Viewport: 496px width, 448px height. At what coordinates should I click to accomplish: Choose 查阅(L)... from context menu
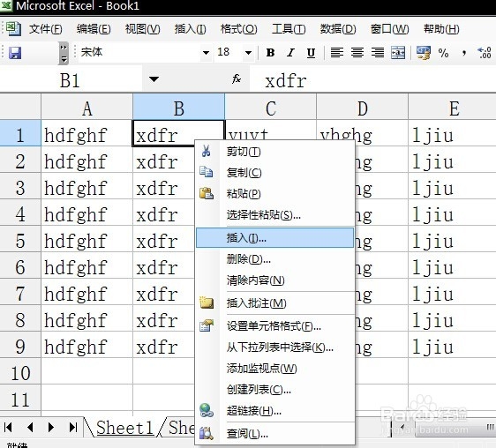274,434
